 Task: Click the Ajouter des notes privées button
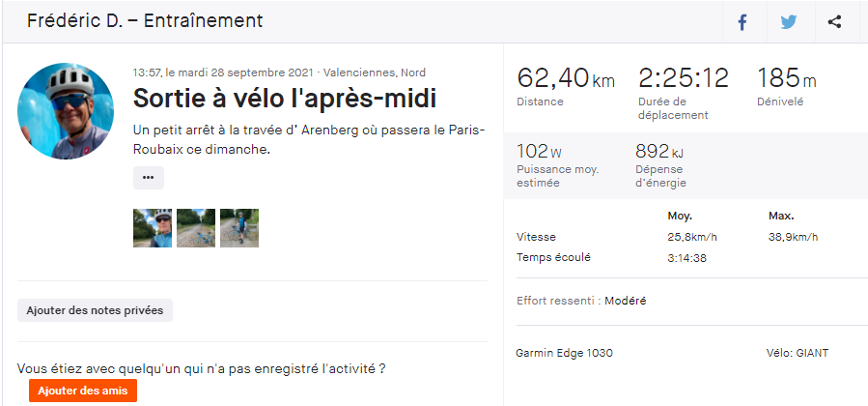point(95,310)
